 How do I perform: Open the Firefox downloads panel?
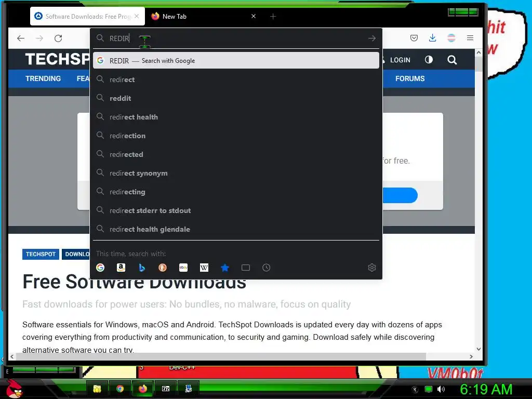[433, 38]
